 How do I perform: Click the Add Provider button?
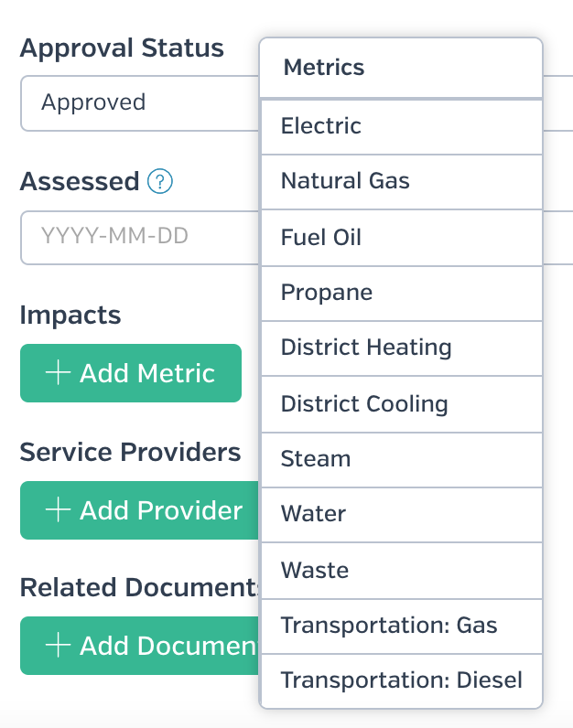click(140, 510)
